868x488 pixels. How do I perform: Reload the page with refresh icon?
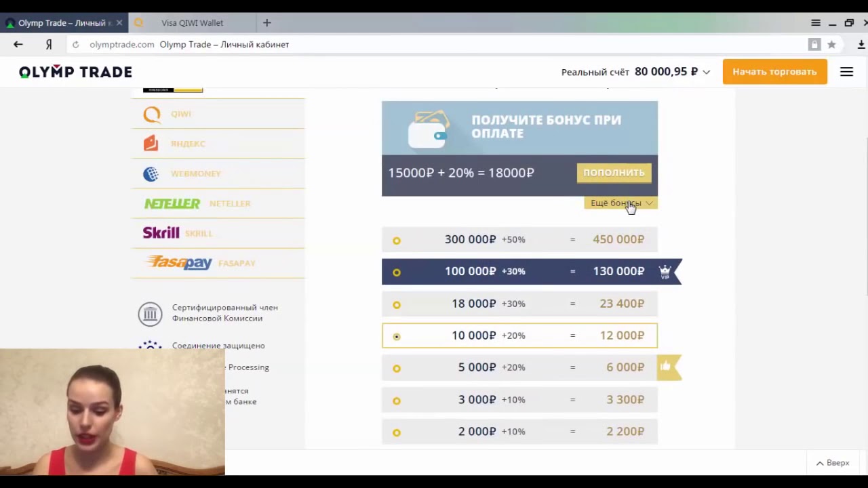[x=75, y=45]
